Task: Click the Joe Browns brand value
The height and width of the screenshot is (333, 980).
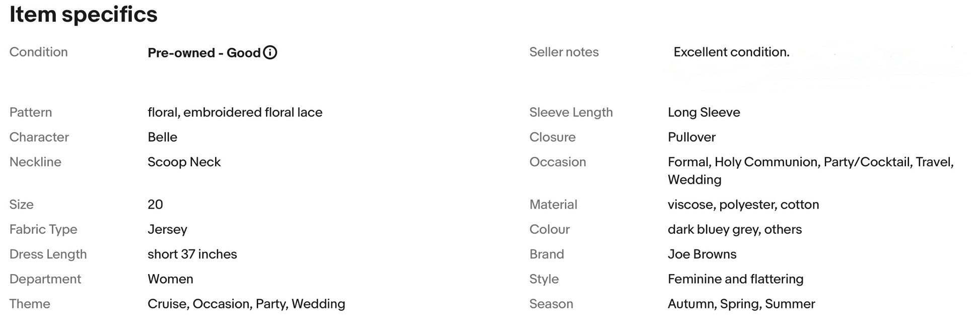Action: click(x=702, y=254)
